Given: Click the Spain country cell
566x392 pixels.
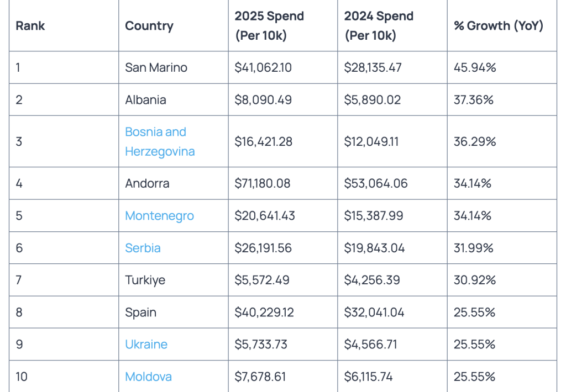Looking at the screenshot, I should click(140, 312).
